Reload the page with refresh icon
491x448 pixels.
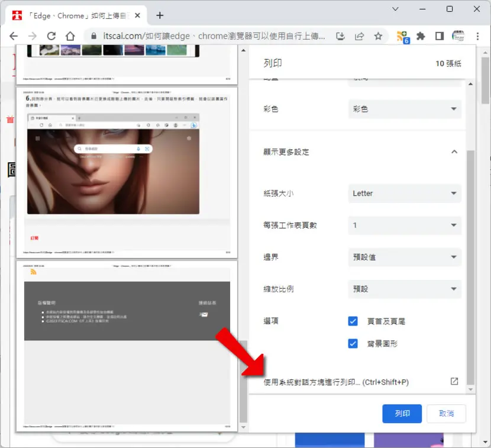click(51, 36)
